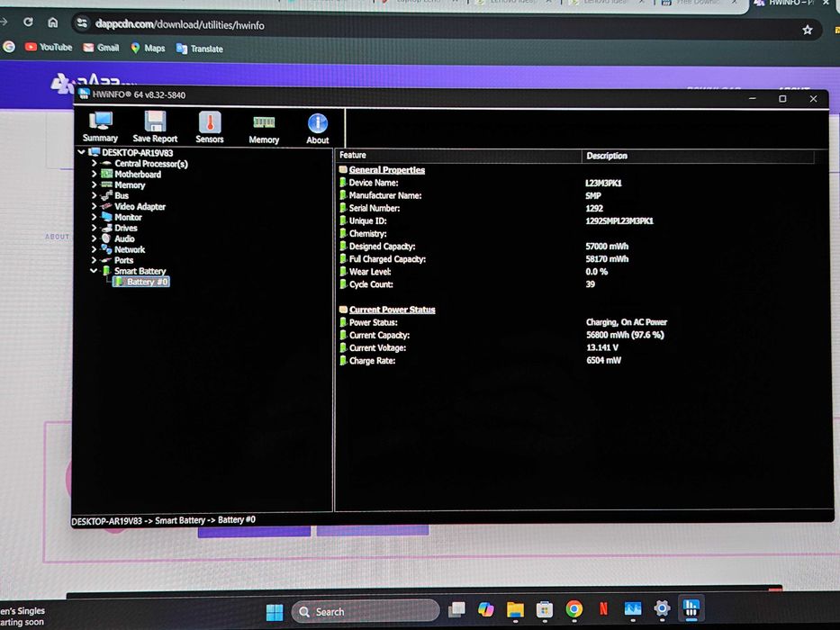Open the Maps bookmark in Chrome
The image size is (840, 630).
click(148, 49)
